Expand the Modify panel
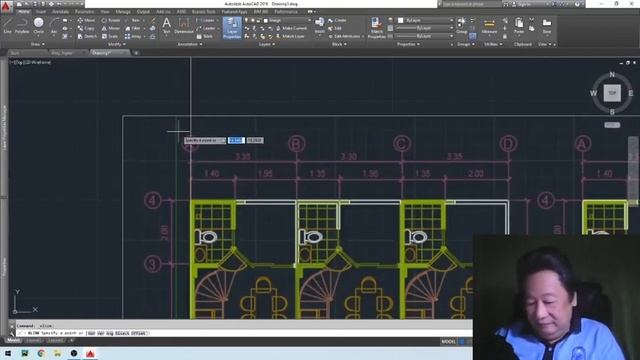This screenshot has height=360, width=640. click(116, 44)
